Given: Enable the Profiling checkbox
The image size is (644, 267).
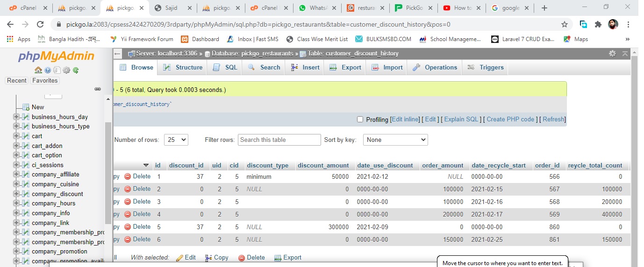Looking at the screenshot, I should click(360, 119).
